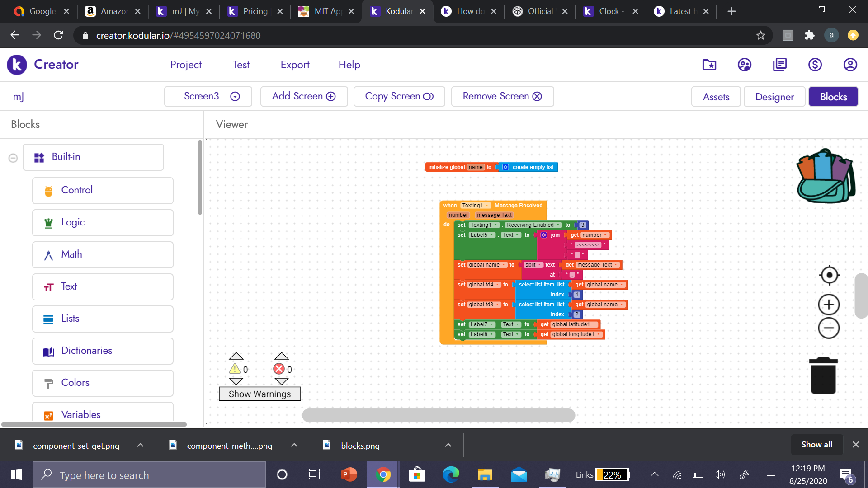Select the Control blocks drawer
Image resolution: width=868 pixels, height=488 pixels.
pos(103,190)
